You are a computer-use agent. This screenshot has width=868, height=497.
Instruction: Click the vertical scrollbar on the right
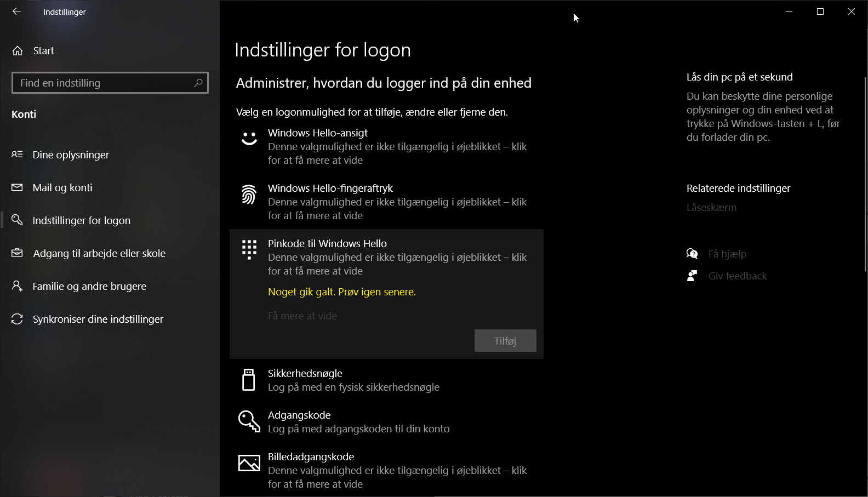[865, 175]
